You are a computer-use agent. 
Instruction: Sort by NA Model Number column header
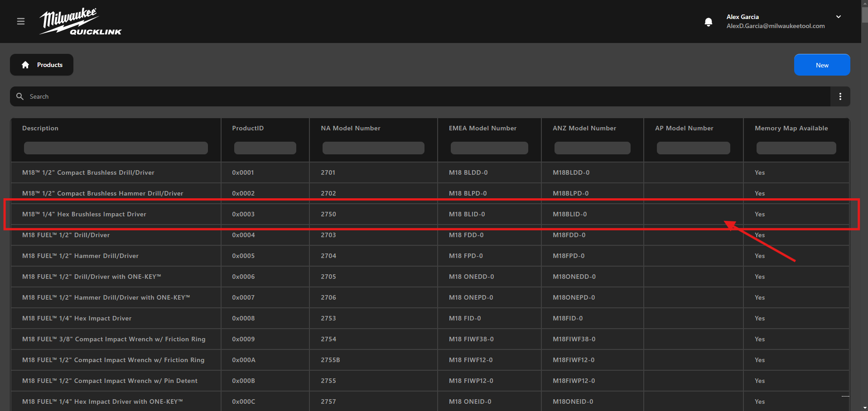click(x=351, y=128)
